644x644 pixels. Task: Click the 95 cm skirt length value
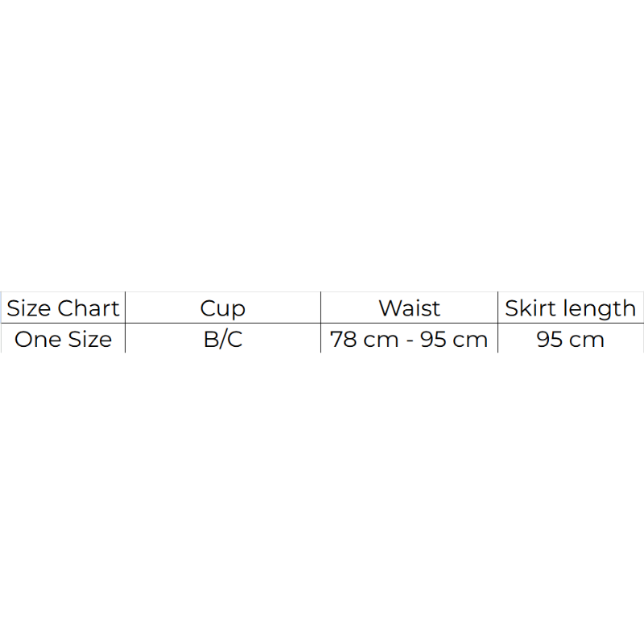[x=571, y=339]
